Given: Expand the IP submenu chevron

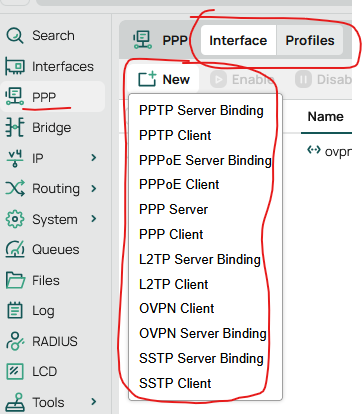Looking at the screenshot, I should (x=94, y=158).
